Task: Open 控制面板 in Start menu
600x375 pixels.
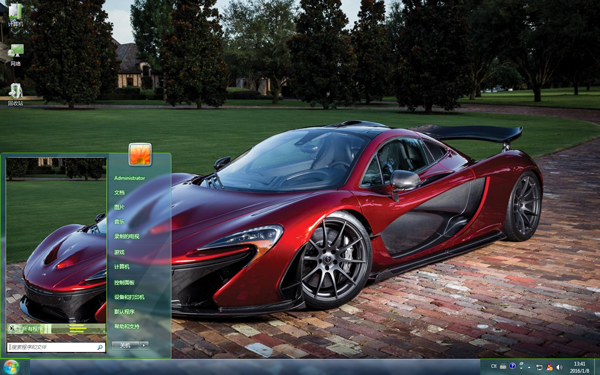Action: click(124, 282)
